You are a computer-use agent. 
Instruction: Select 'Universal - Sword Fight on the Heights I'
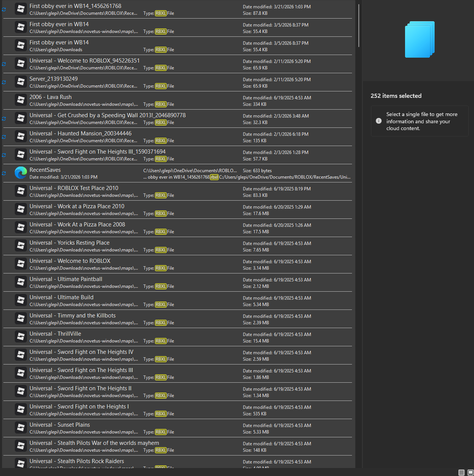[79, 407]
